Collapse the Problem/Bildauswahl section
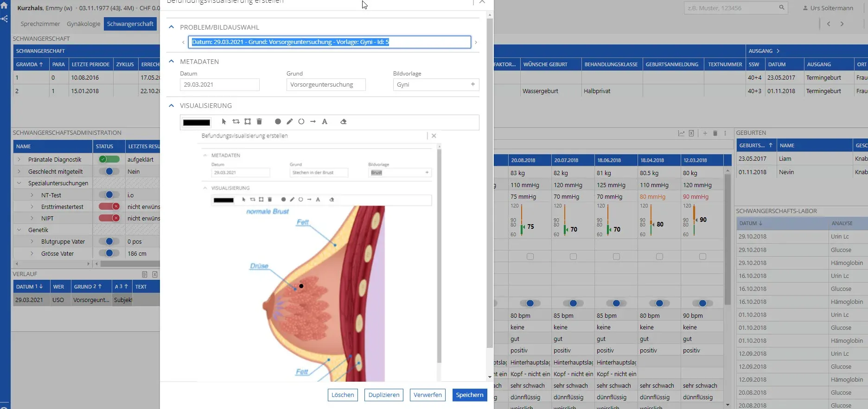The image size is (868, 409). click(x=171, y=27)
